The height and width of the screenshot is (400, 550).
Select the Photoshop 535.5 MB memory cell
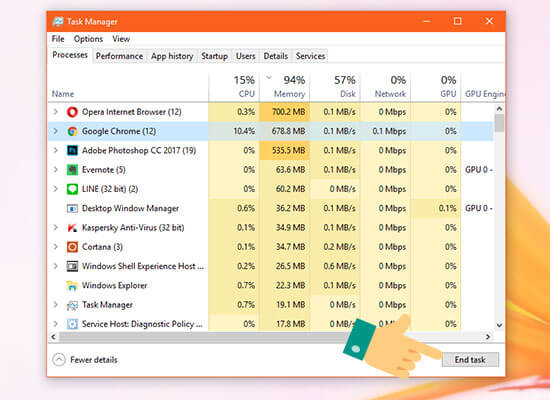coord(285,151)
